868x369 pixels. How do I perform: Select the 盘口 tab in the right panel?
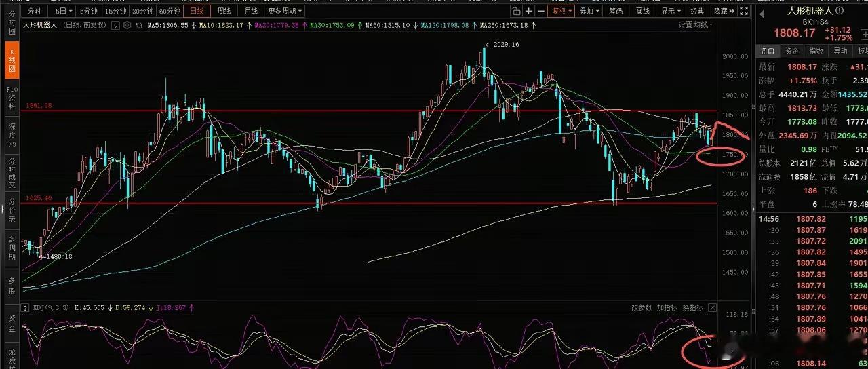click(x=767, y=51)
